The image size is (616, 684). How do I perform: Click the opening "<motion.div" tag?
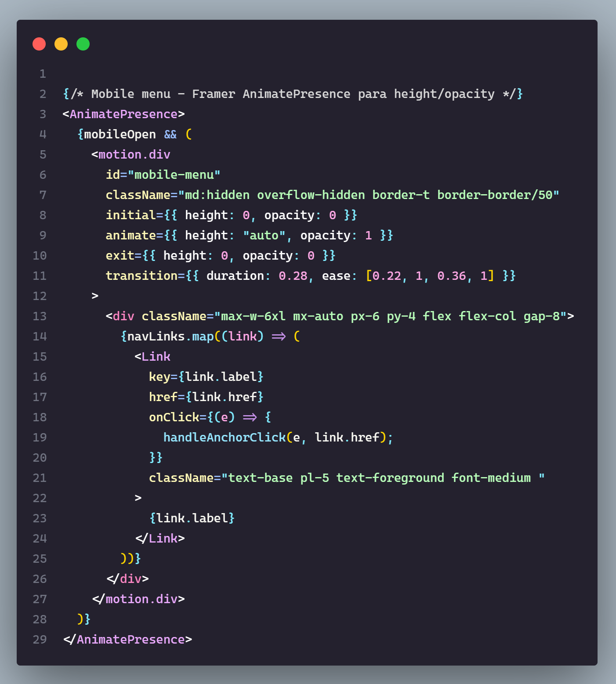click(x=131, y=155)
